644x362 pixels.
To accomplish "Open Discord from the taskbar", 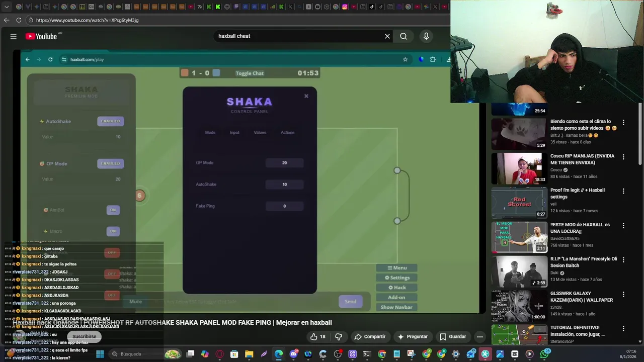I will [293, 354].
